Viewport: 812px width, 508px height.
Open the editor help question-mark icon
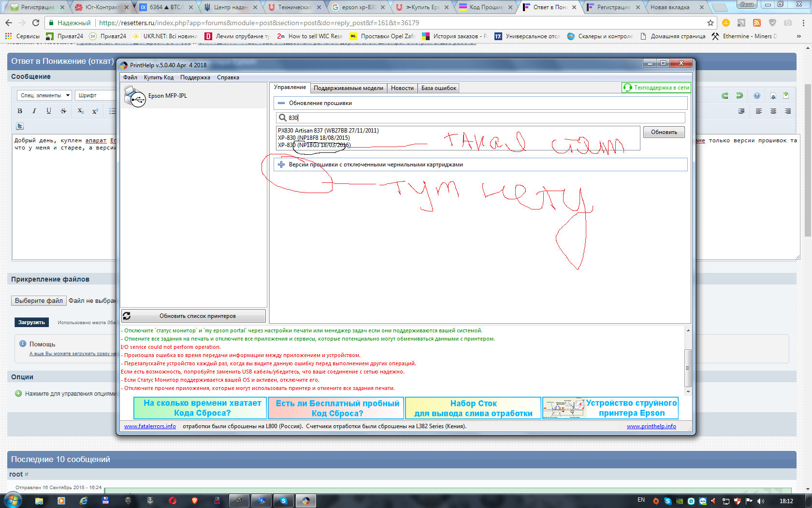pos(757,96)
